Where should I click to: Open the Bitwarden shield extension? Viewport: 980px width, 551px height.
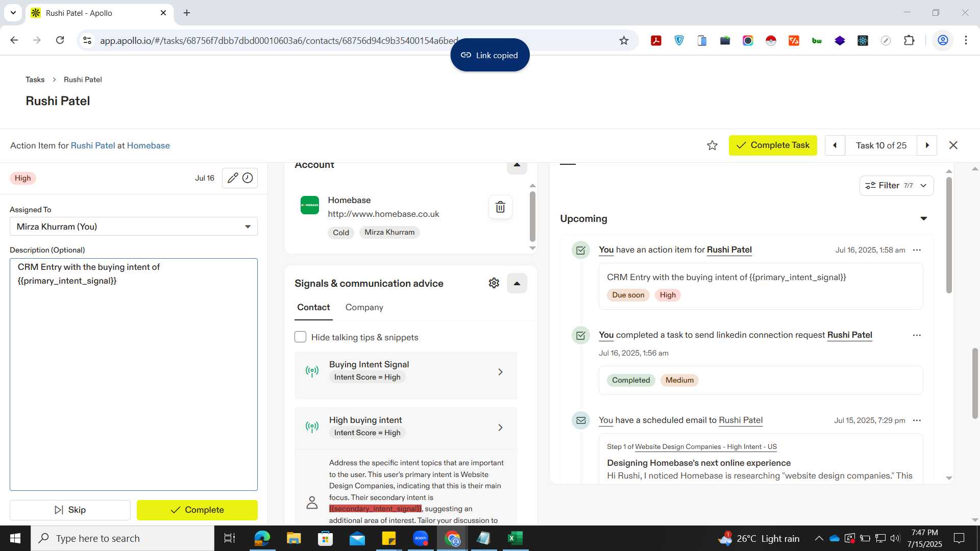679,40
